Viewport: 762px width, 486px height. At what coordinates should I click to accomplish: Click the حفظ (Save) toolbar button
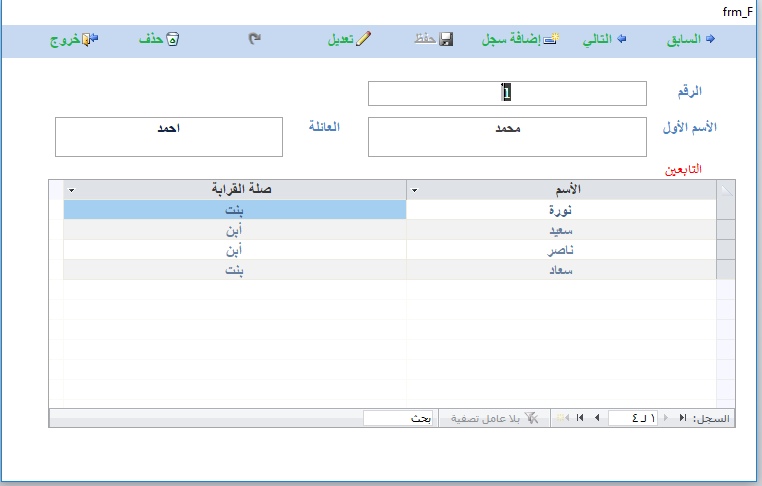pyautogui.click(x=434, y=40)
